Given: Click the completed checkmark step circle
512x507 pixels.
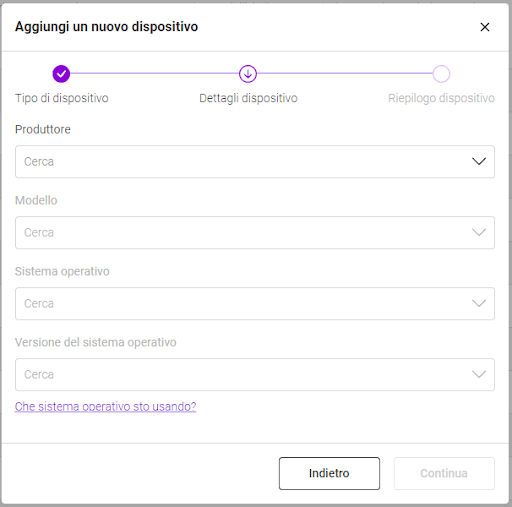Looking at the screenshot, I should pos(61,74).
